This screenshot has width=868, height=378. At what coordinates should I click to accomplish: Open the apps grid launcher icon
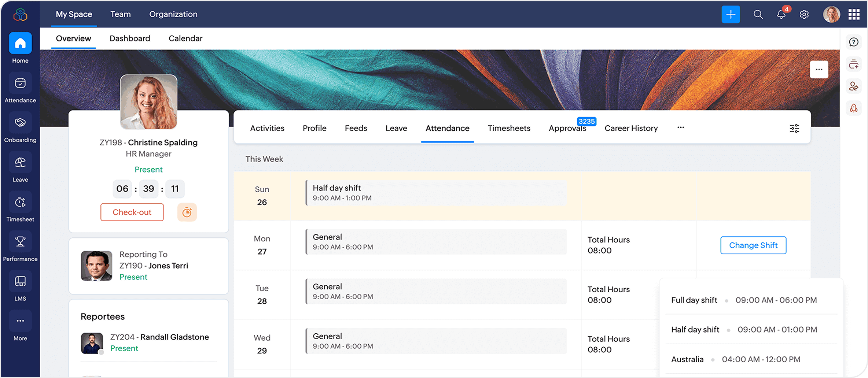coord(854,14)
